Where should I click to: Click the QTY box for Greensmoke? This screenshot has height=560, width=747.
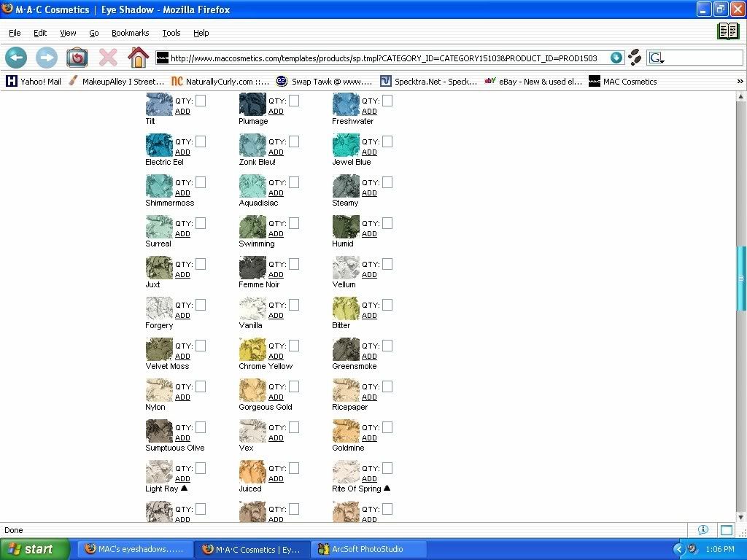(387, 346)
